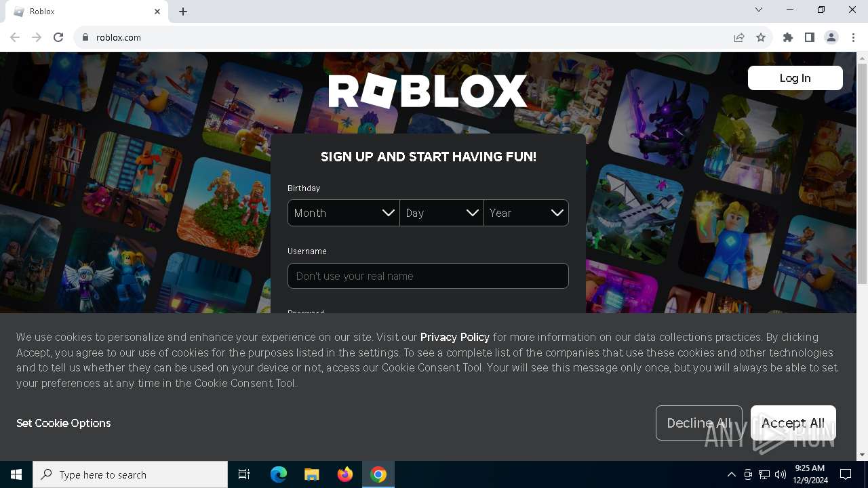
Task: Decline all cookies
Action: [x=699, y=423]
